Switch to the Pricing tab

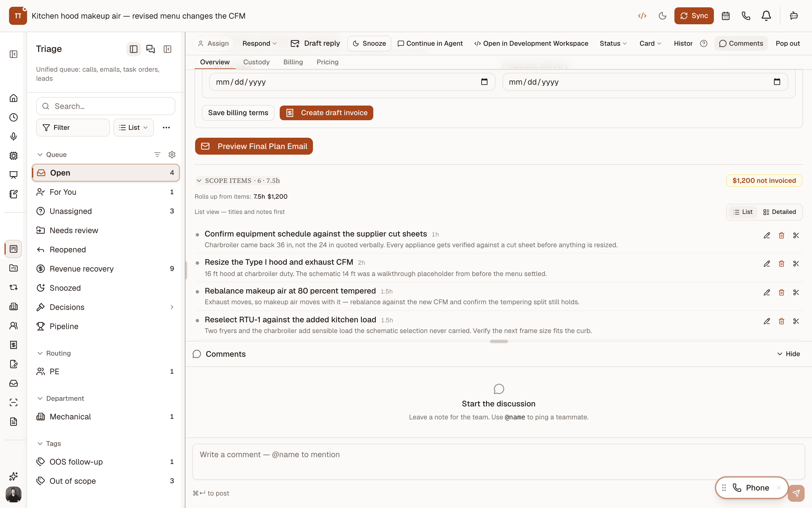[328, 62]
